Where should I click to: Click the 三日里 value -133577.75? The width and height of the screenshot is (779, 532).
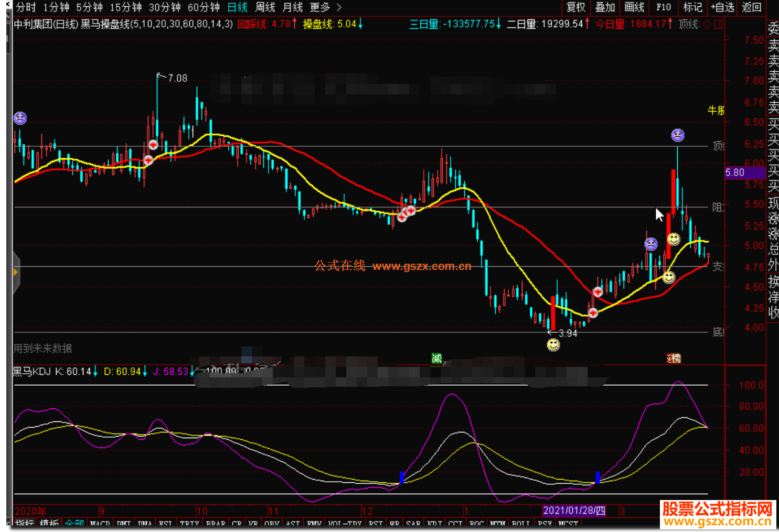point(455,24)
